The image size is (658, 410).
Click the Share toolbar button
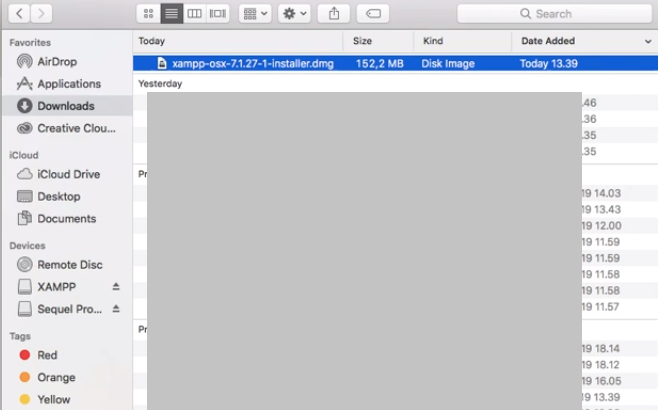tap(334, 14)
